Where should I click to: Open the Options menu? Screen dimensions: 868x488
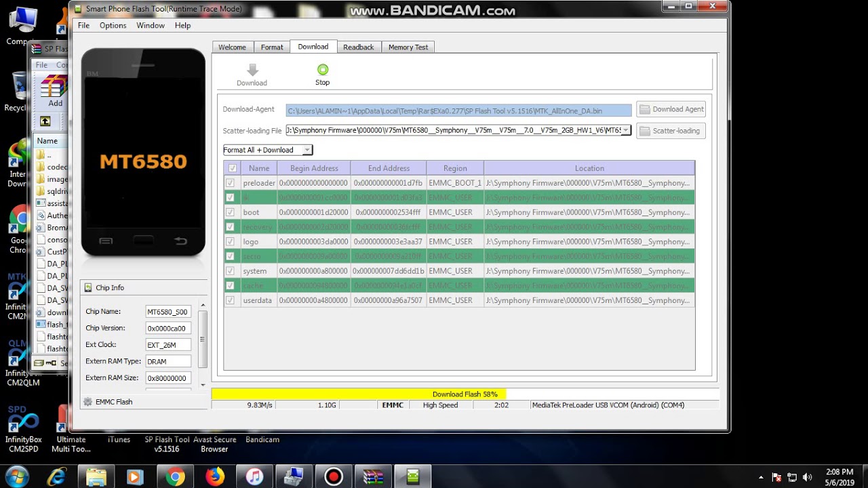point(113,25)
